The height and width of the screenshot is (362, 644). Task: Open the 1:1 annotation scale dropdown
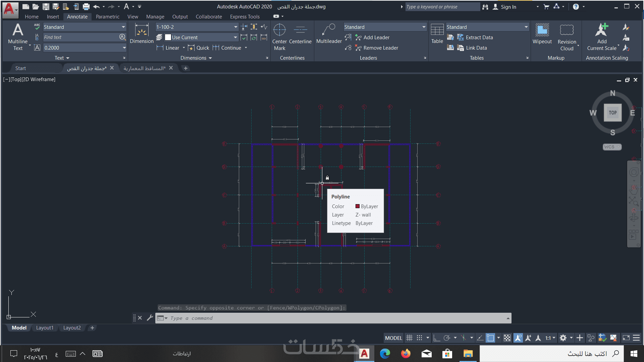[x=550, y=338]
